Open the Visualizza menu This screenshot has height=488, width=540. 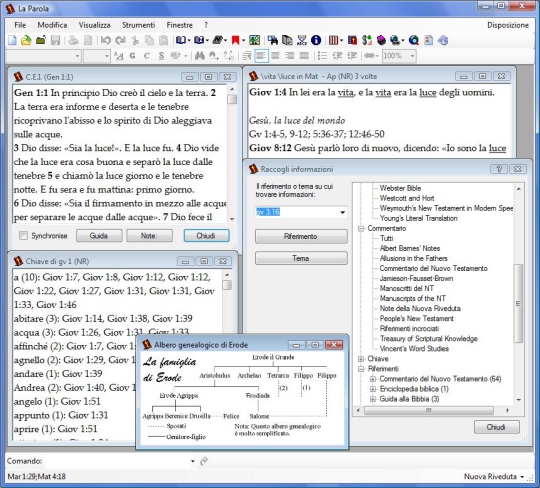tap(94, 25)
